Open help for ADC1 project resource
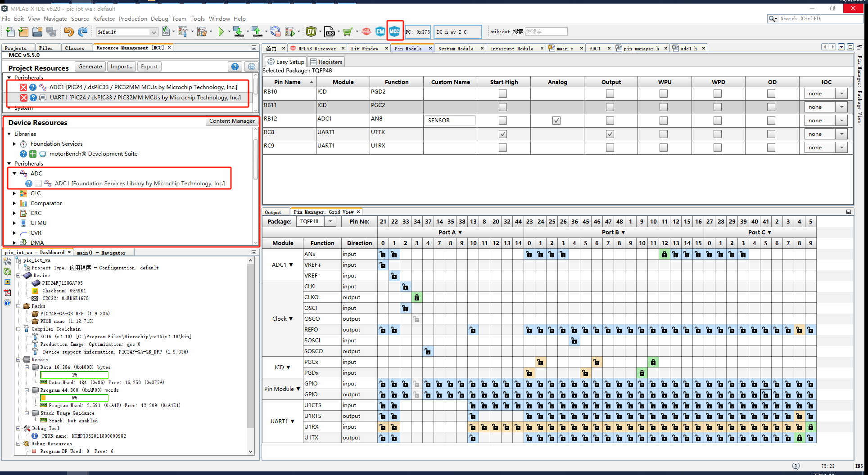Screen dimensions: 868x475 [33, 87]
